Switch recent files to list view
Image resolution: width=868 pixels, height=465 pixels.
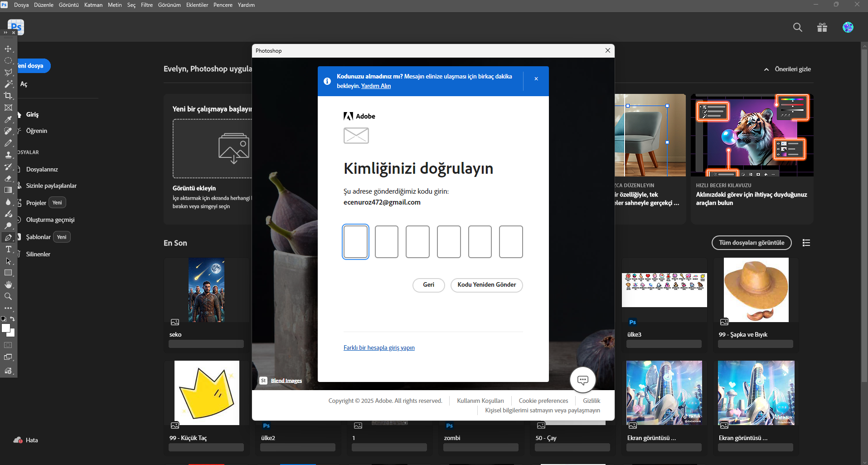click(x=806, y=243)
